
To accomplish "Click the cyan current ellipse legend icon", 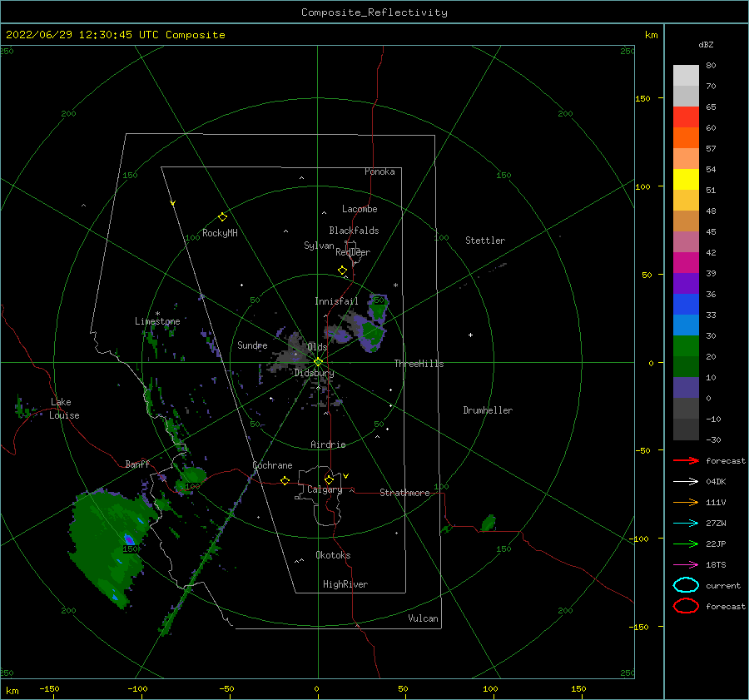I will 686,585.
